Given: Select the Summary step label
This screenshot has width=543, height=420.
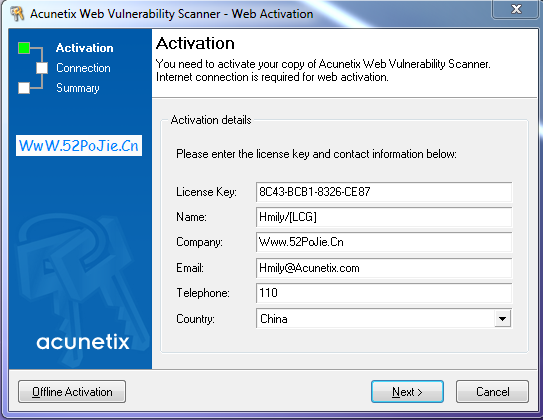Looking at the screenshot, I should pyautogui.click(x=78, y=88).
